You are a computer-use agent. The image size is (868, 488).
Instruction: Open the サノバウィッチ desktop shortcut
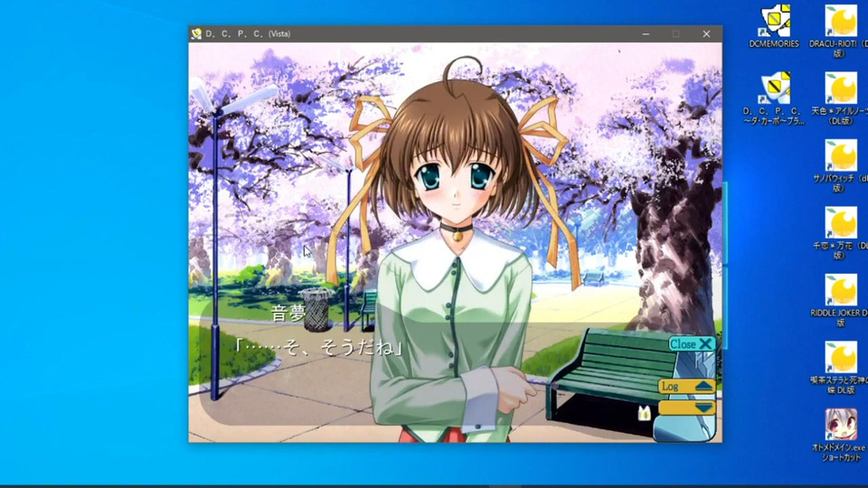coord(840,166)
